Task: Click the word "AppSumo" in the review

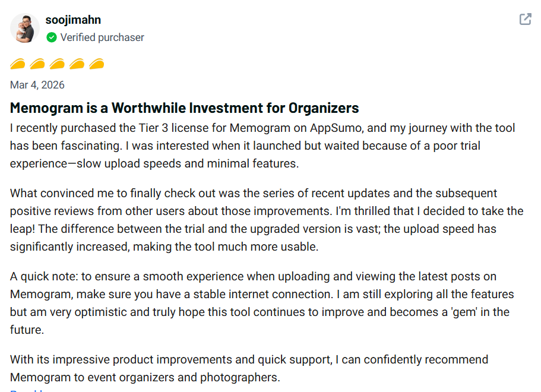Action: (x=336, y=128)
